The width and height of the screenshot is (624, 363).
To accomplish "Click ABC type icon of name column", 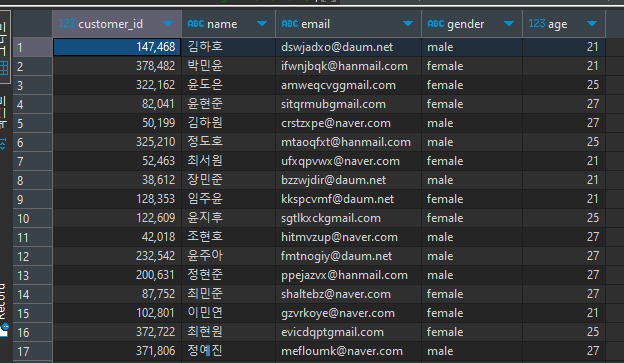I will (x=196, y=24).
